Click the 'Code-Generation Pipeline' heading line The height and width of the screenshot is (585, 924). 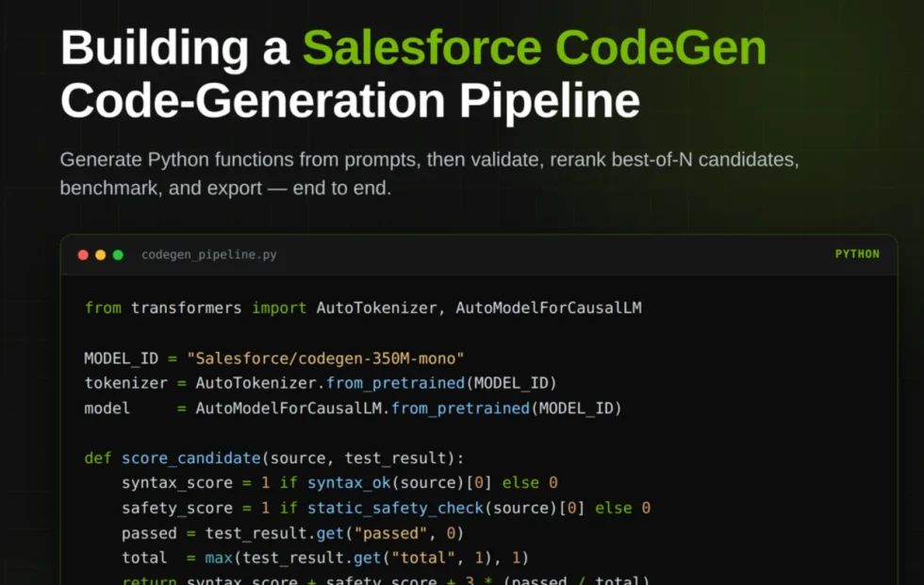pos(350,102)
